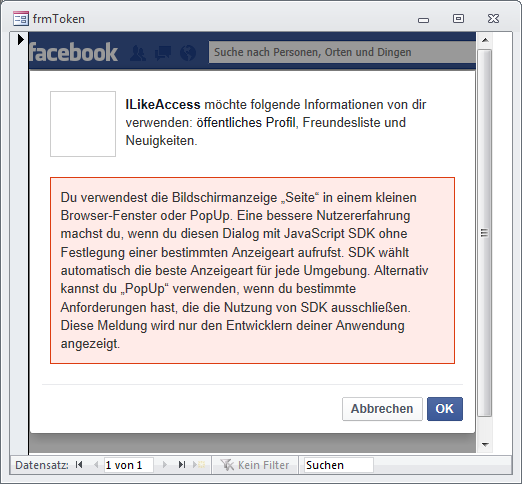Click the red developer warning message box
Screen dimensions: 522x484
point(252,270)
